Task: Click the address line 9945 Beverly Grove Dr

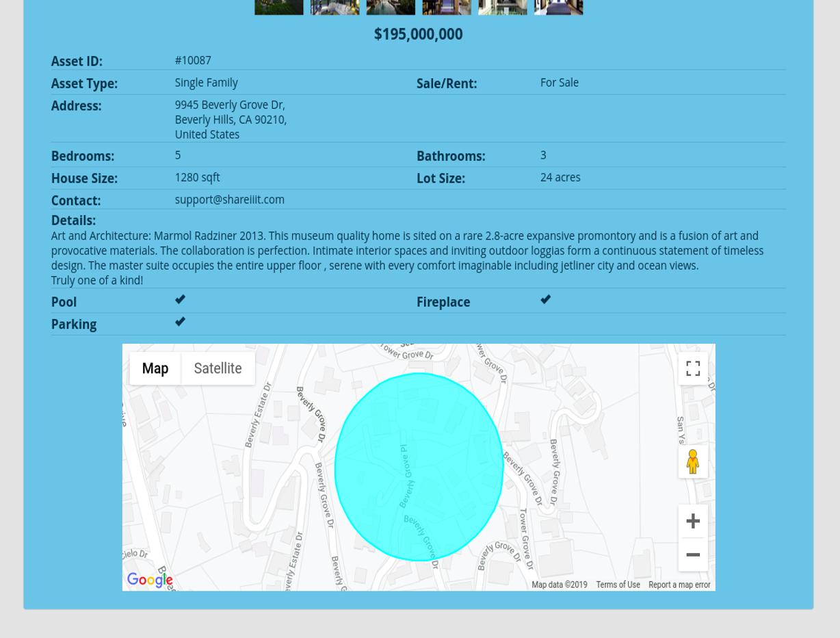Action: point(230,105)
